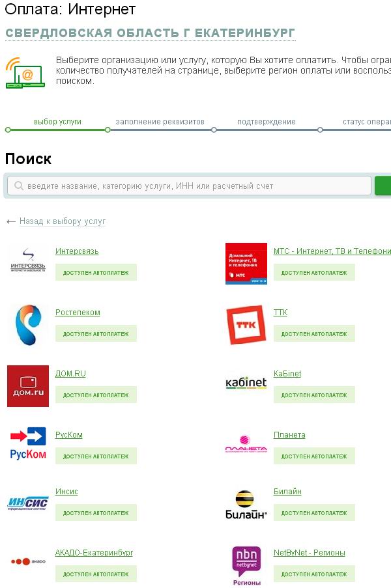391x588 pixels.
Task: Select the Ростелеком logo icon
Action: coord(28,324)
